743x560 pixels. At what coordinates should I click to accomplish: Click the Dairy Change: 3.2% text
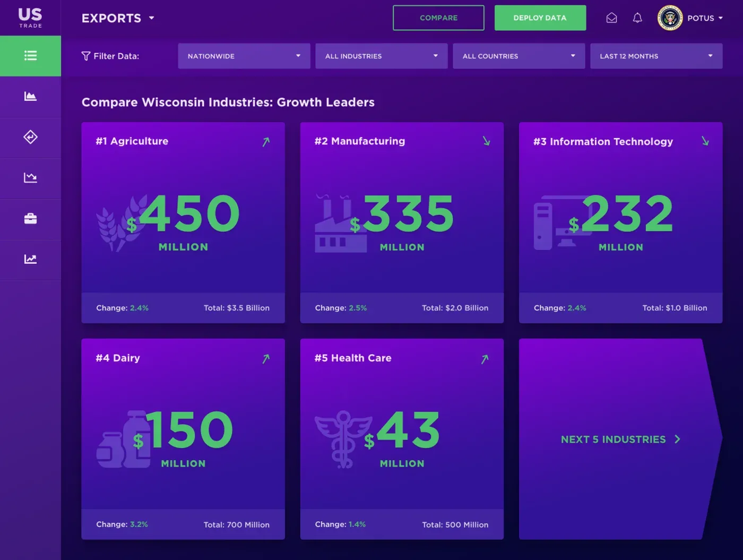pyautogui.click(x=122, y=524)
